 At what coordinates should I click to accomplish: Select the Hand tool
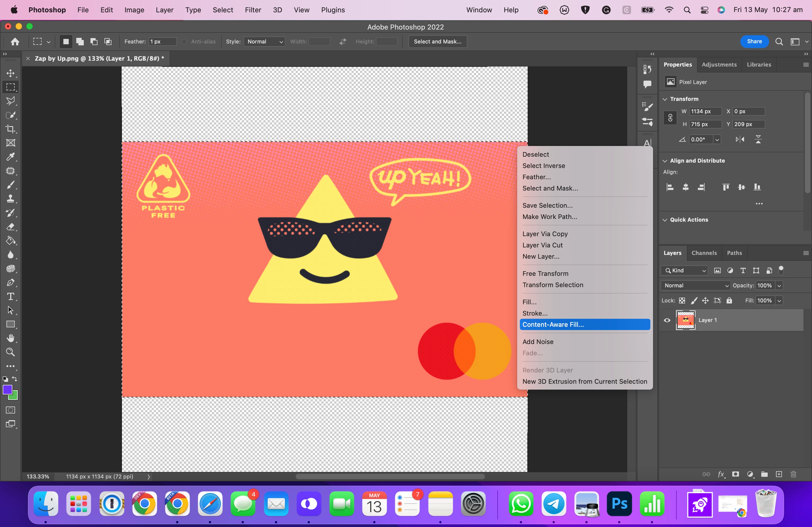10,338
